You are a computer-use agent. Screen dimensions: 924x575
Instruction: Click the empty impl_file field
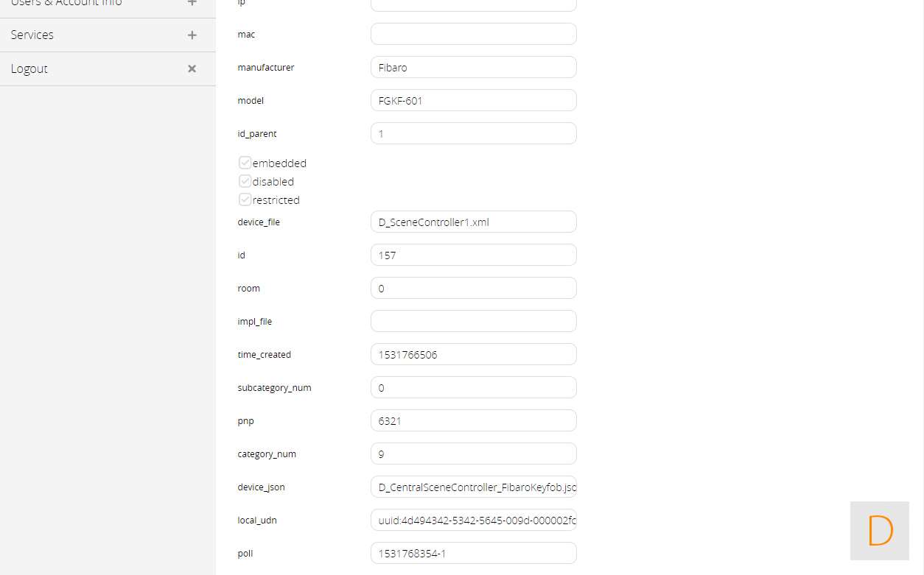pos(473,321)
